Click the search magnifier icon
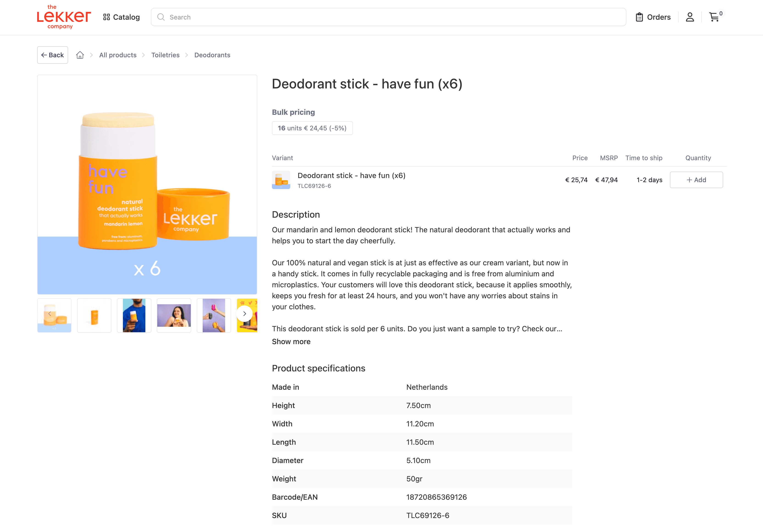 click(x=161, y=17)
